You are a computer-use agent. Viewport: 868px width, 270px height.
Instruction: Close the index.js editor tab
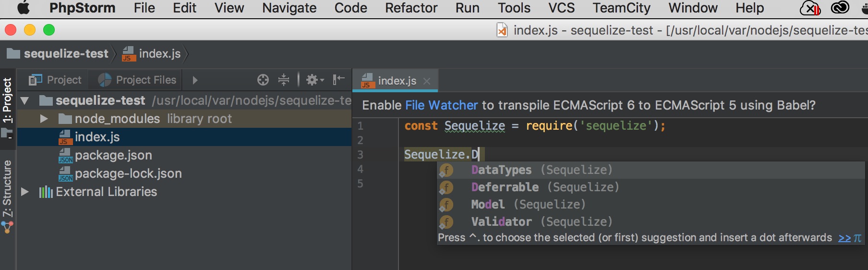pos(427,81)
